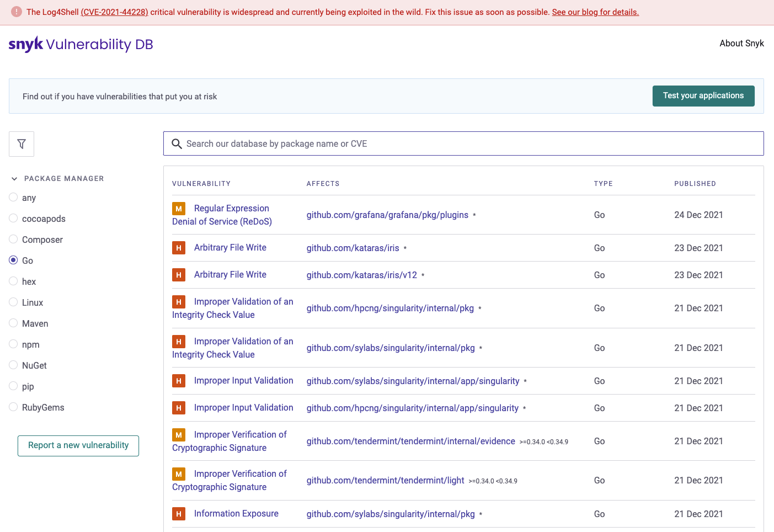Click the H severity badge for kataras/iris row
The height and width of the screenshot is (532, 774).
point(179,248)
